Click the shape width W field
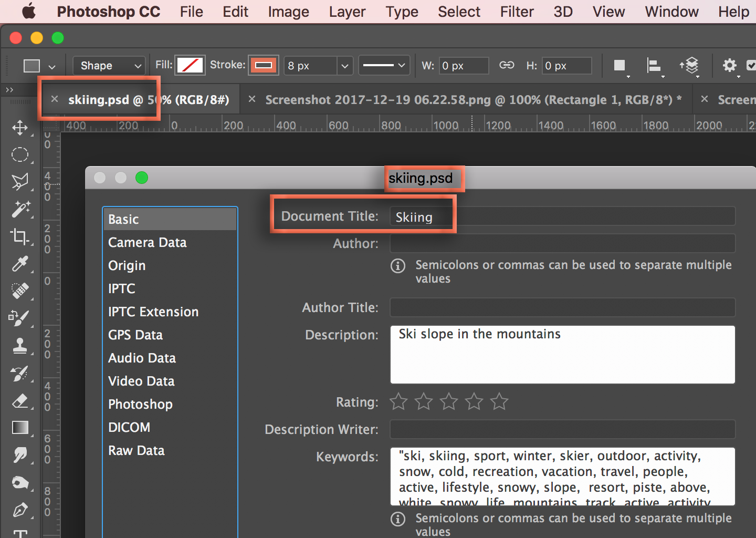756x538 pixels. 464,66
